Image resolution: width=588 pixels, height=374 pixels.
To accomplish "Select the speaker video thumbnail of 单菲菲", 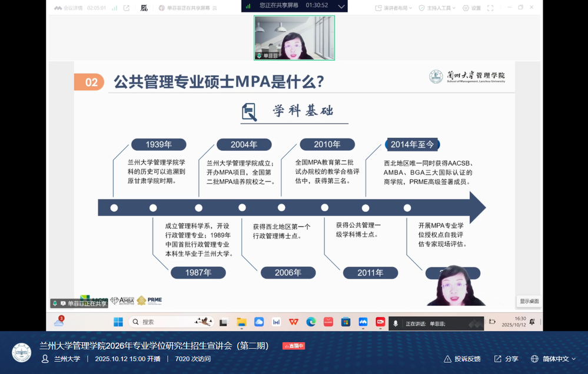I will click(294, 38).
